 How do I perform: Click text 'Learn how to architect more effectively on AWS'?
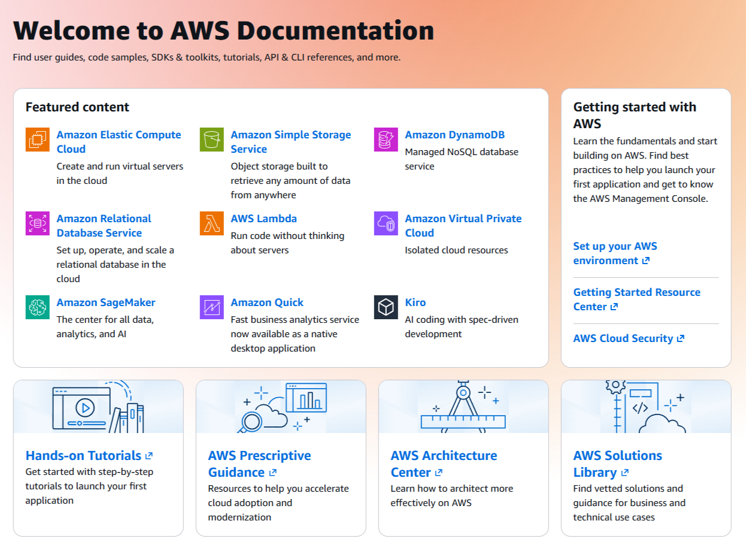pyautogui.click(x=451, y=495)
